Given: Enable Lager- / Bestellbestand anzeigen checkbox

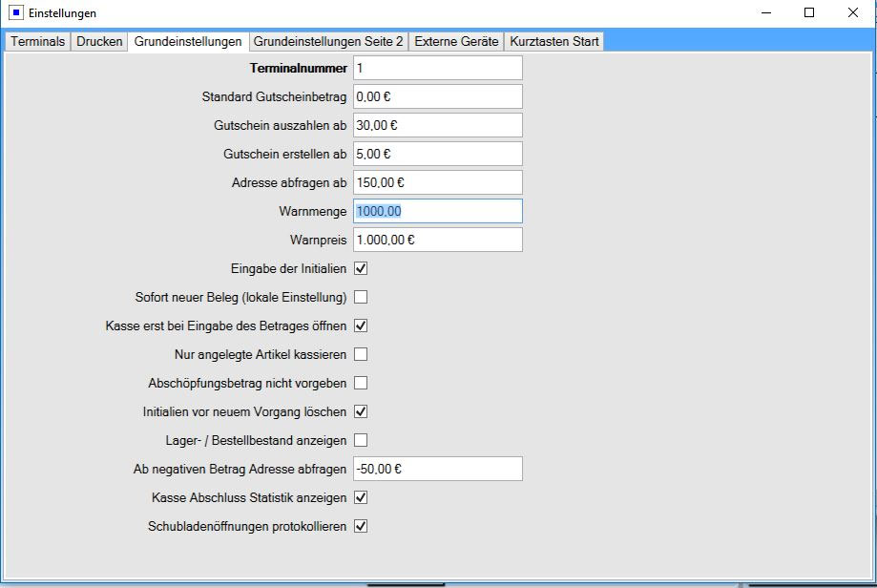Looking at the screenshot, I should click(361, 440).
